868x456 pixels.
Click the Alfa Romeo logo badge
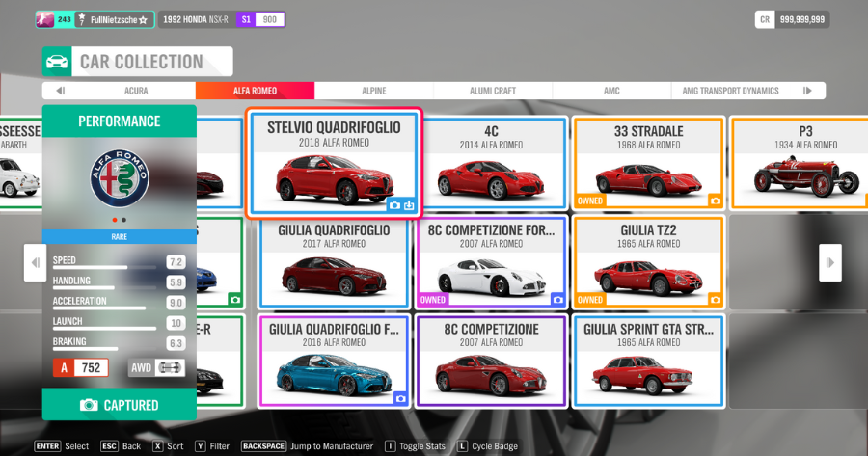click(120, 177)
